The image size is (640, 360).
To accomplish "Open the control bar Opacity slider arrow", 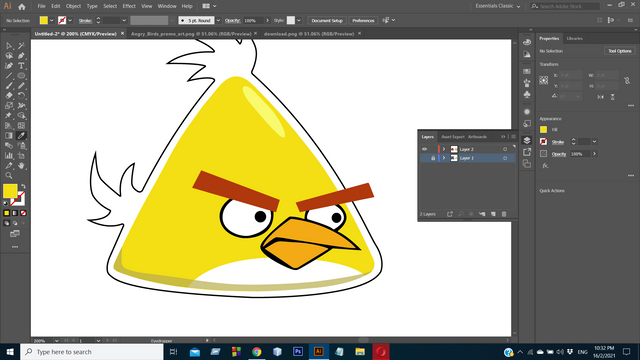I will 267,20.
